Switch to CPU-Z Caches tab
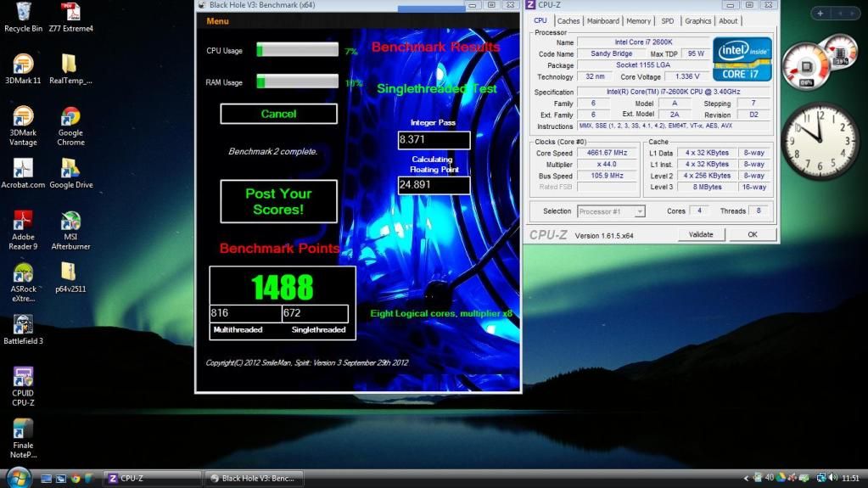This screenshot has height=488, width=868. tap(568, 21)
